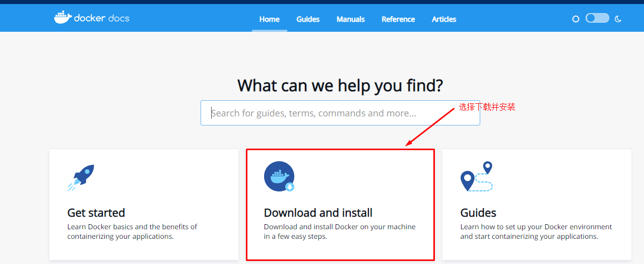
Task: Open the Guides navigation tab
Action: [x=308, y=19]
